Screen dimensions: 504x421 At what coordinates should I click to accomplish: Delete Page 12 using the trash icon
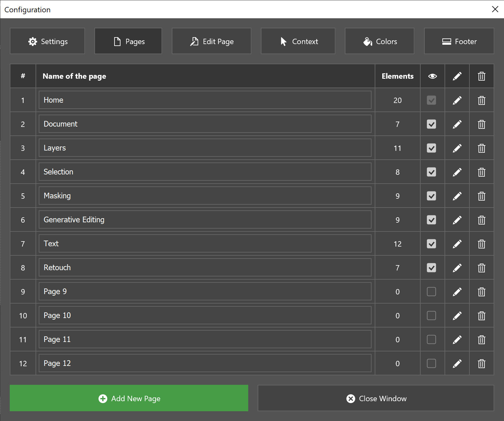(x=482, y=364)
